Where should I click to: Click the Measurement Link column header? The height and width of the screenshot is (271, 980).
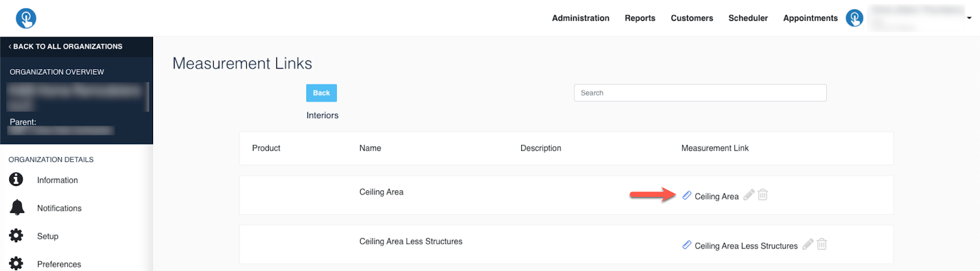point(715,148)
